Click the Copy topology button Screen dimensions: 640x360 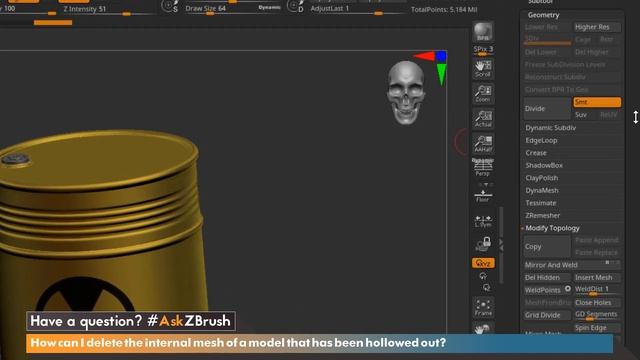pos(547,247)
